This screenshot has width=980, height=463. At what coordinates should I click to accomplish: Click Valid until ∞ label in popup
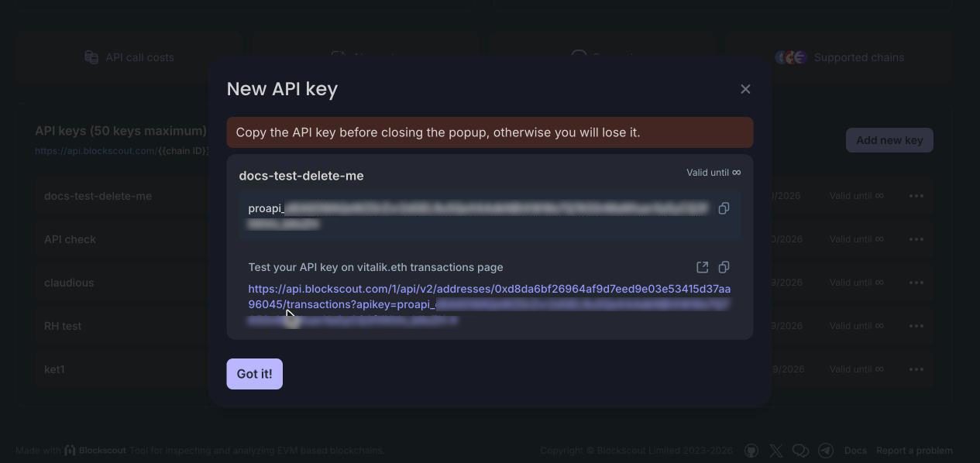tap(714, 173)
